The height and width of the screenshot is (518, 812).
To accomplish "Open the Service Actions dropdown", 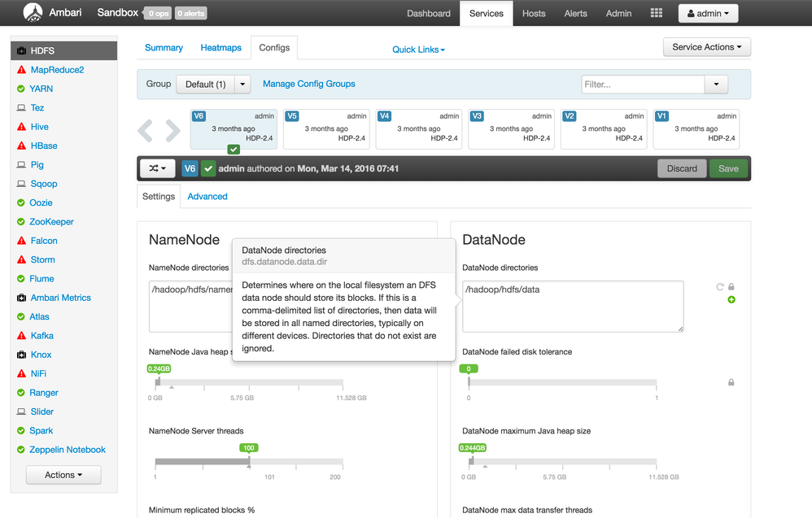I will pos(707,47).
